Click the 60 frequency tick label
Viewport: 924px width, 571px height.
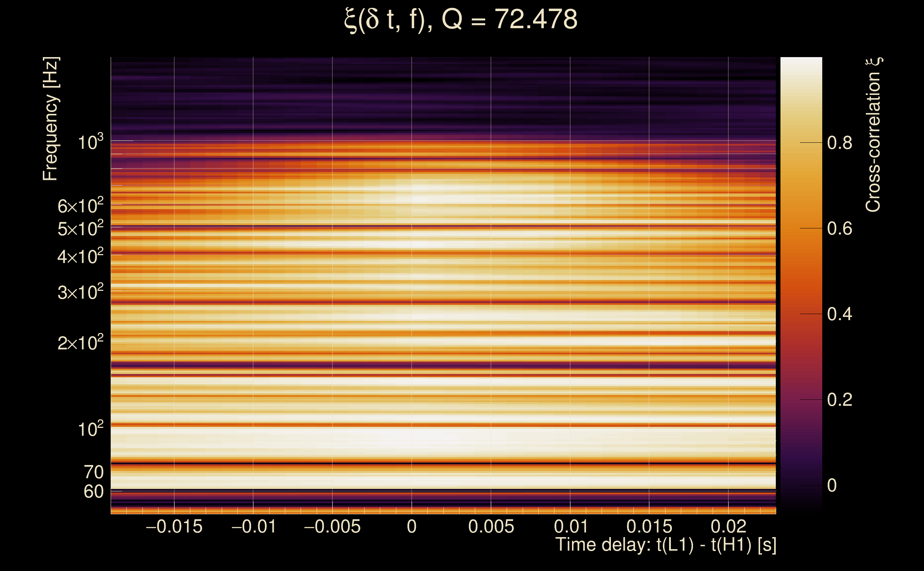93,492
